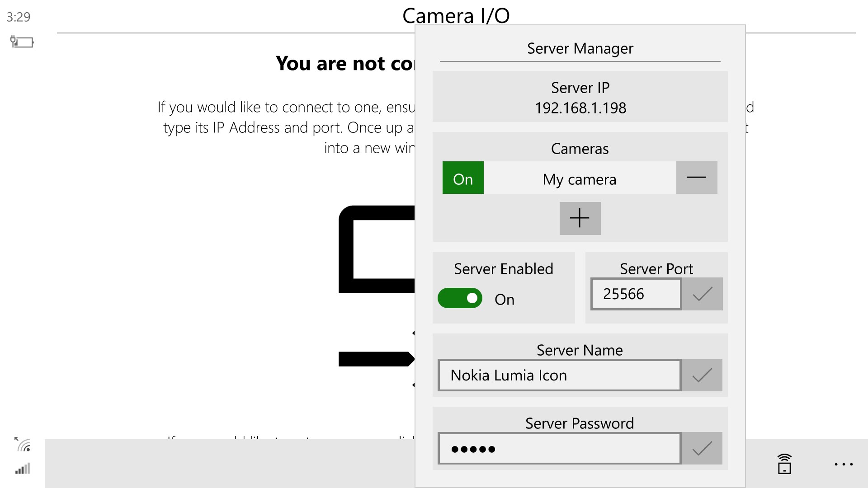This screenshot has height=488, width=868.
Task: Focus the Server Password field
Action: pos(559,448)
